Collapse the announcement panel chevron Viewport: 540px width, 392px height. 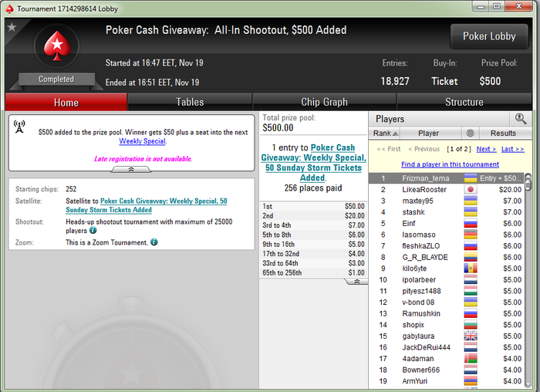[x=131, y=169]
